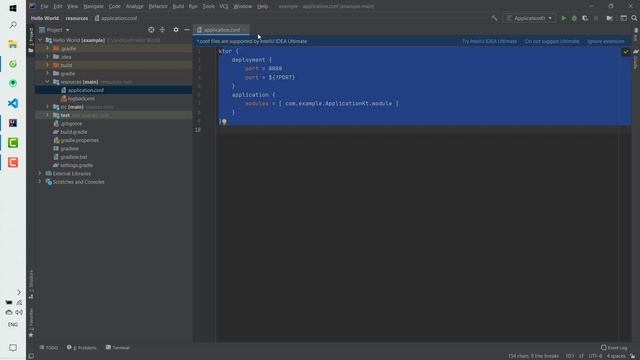The width and height of the screenshot is (640, 360).
Task: Expand the src [main] folder
Action: click(x=47, y=107)
